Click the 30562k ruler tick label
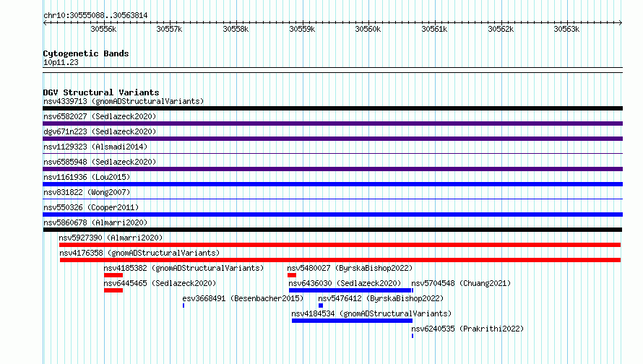643x364 pixels. click(x=501, y=29)
